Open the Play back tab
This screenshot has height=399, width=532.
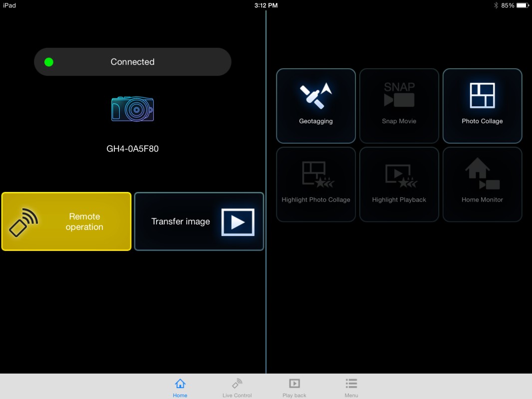click(x=294, y=388)
